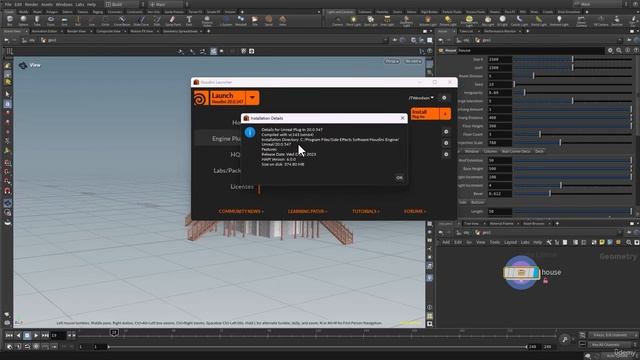Open the Learning Paths link

click(307, 211)
